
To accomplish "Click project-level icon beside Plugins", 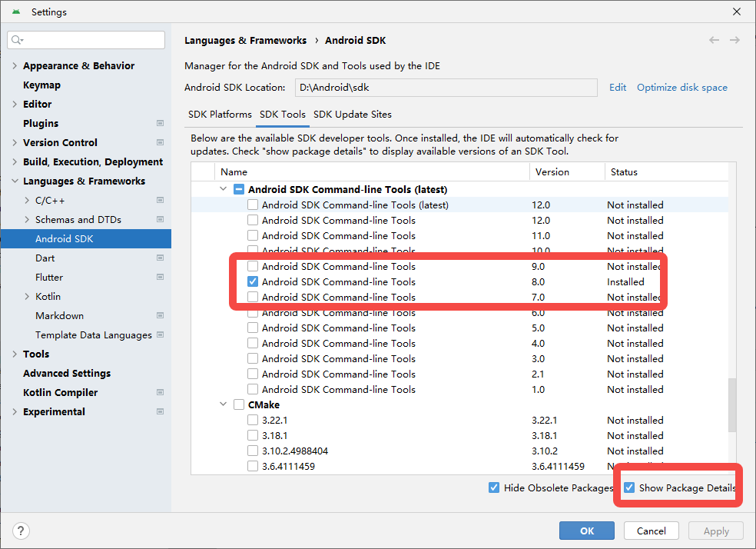I will coord(160,123).
